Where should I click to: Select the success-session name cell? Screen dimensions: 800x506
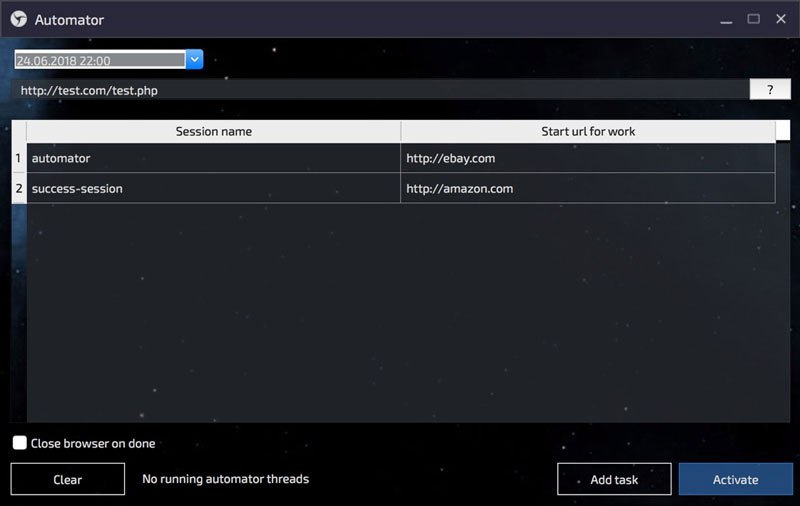(213, 188)
